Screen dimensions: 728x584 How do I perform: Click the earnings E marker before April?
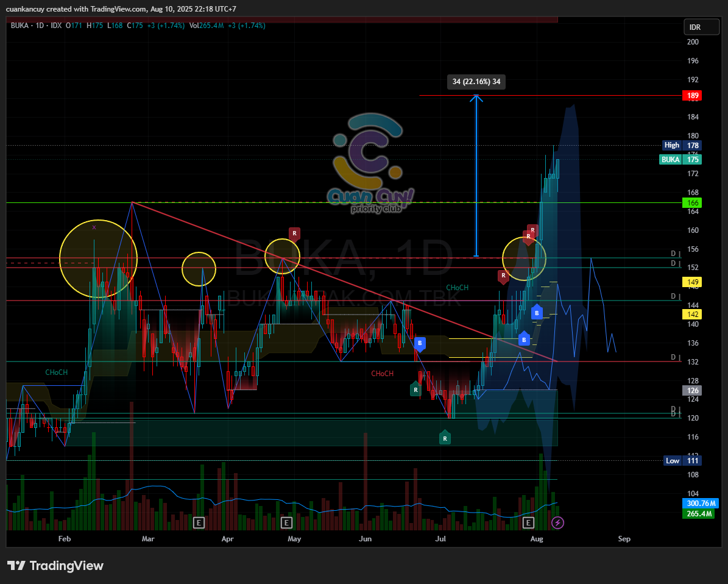pyautogui.click(x=199, y=522)
